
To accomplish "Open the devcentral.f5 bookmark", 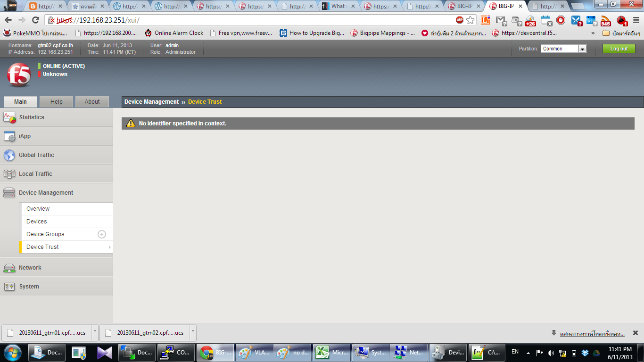I will coord(524,33).
